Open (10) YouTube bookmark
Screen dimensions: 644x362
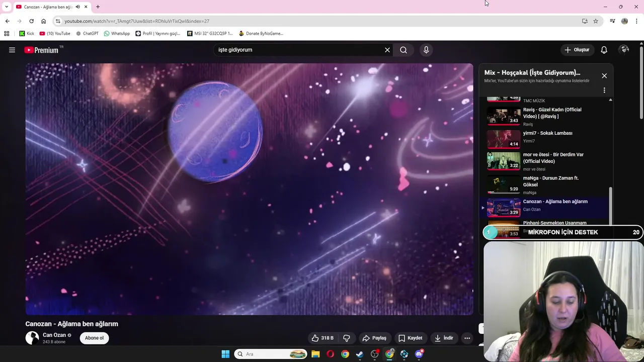55,34
